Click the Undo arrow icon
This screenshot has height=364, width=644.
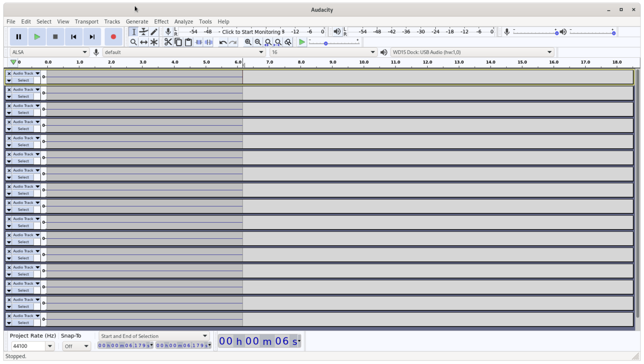click(x=223, y=42)
